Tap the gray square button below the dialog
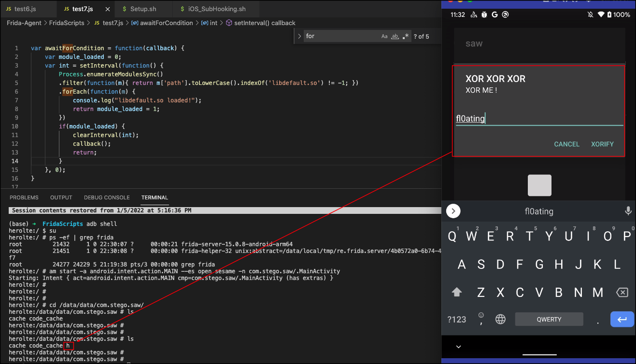Viewport: 636px width, 364px height. pos(539,185)
